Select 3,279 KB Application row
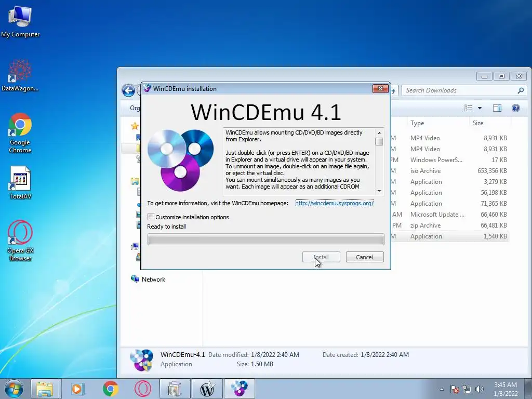Screen dimensions: 532x399 [449, 181]
